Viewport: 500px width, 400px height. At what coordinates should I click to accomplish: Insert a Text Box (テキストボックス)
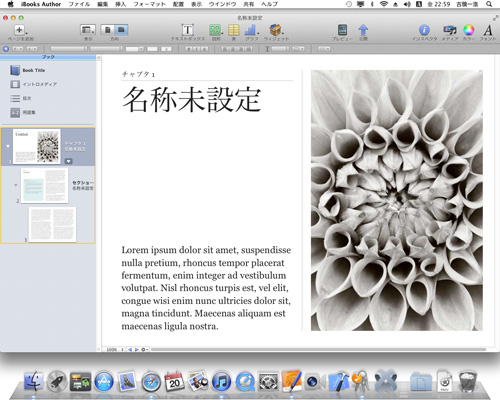point(188,30)
